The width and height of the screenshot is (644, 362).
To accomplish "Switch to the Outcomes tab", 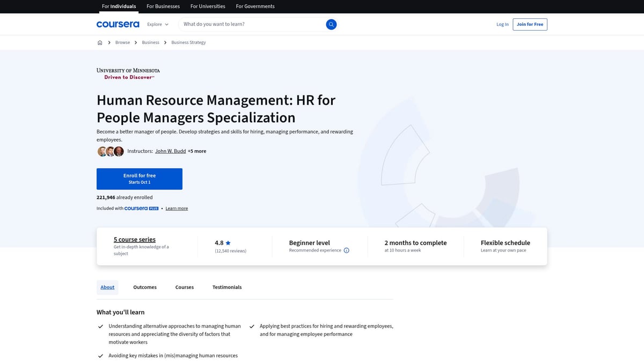I will (145, 287).
